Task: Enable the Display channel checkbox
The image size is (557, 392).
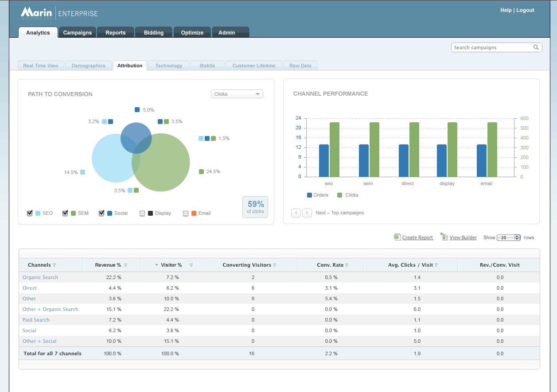Action: click(142, 213)
